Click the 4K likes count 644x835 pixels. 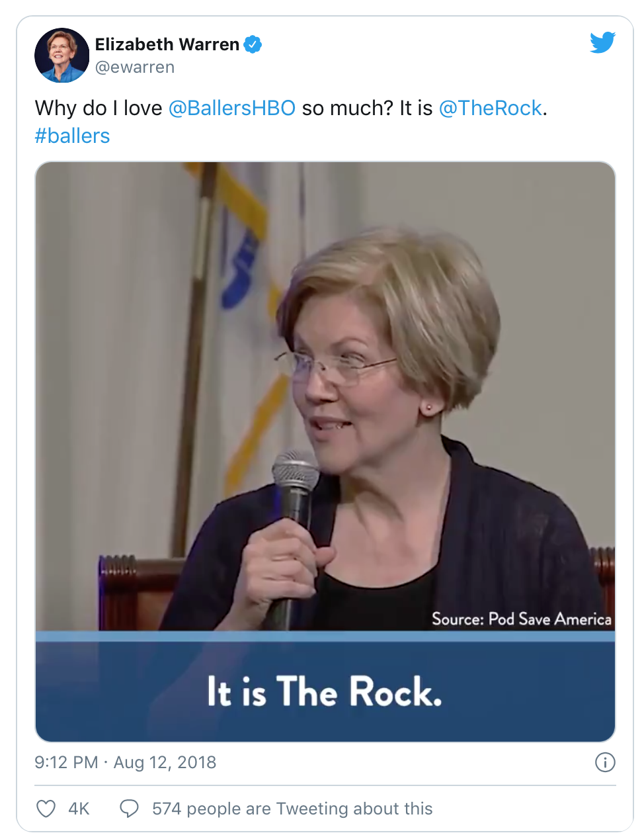point(79,809)
